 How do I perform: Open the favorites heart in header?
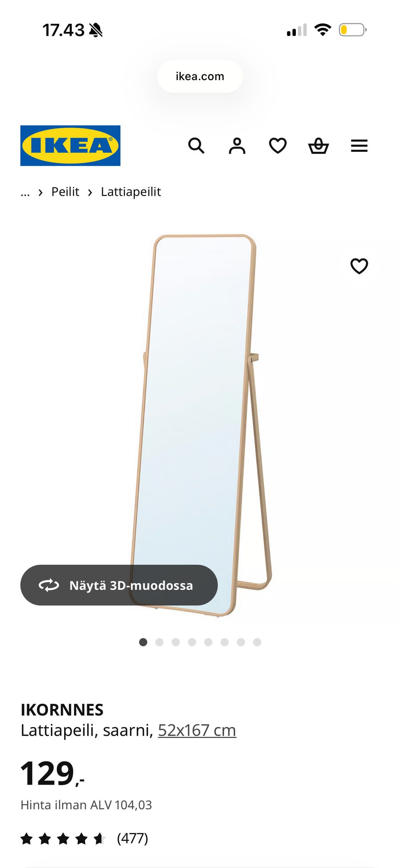tap(277, 146)
